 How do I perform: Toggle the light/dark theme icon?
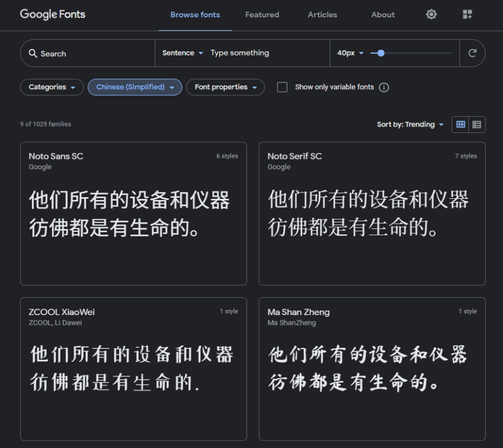pyautogui.click(x=431, y=14)
